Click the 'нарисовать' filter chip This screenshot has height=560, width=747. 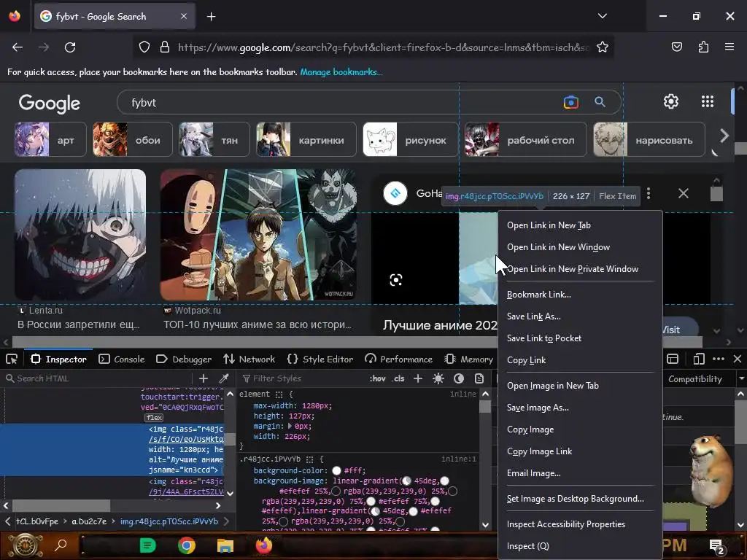[x=649, y=139]
